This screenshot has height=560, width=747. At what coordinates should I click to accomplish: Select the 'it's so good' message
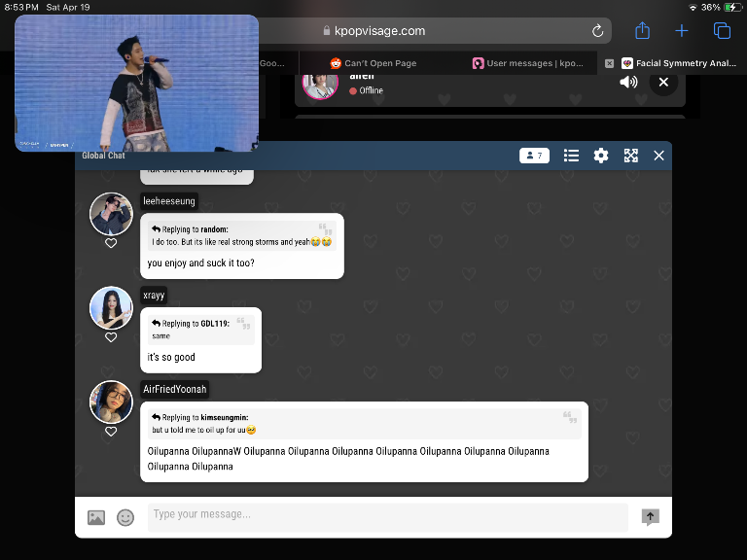[171, 357]
